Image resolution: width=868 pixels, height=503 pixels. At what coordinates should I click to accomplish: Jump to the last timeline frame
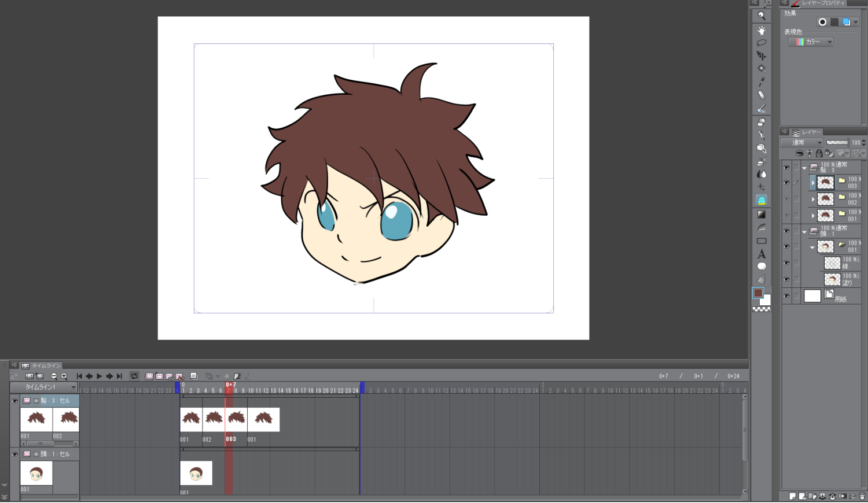(x=119, y=376)
